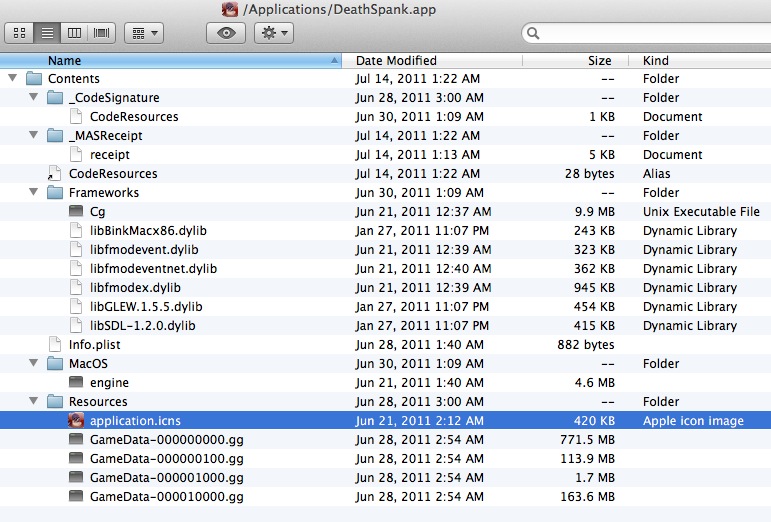Click the '28 bytes' size value
This screenshot has width=771, height=522.
pyautogui.click(x=590, y=174)
